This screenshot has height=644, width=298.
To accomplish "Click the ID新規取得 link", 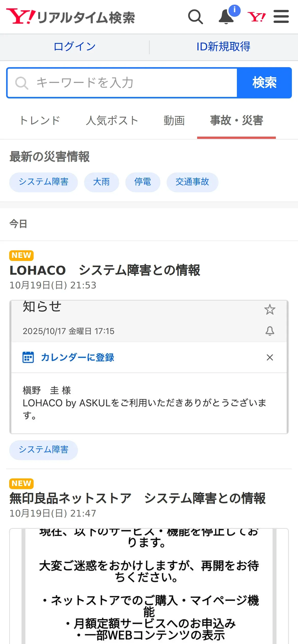I will point(223,47).
